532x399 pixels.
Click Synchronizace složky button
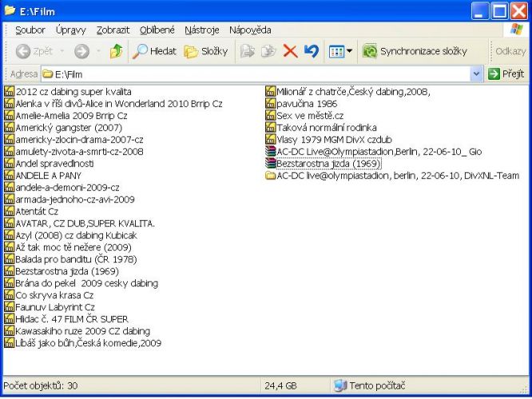pyautogui.click(x=415, y=51)
